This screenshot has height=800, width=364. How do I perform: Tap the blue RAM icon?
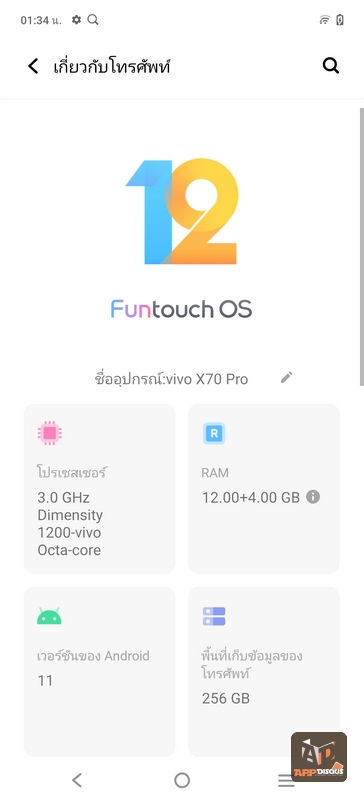214,433
